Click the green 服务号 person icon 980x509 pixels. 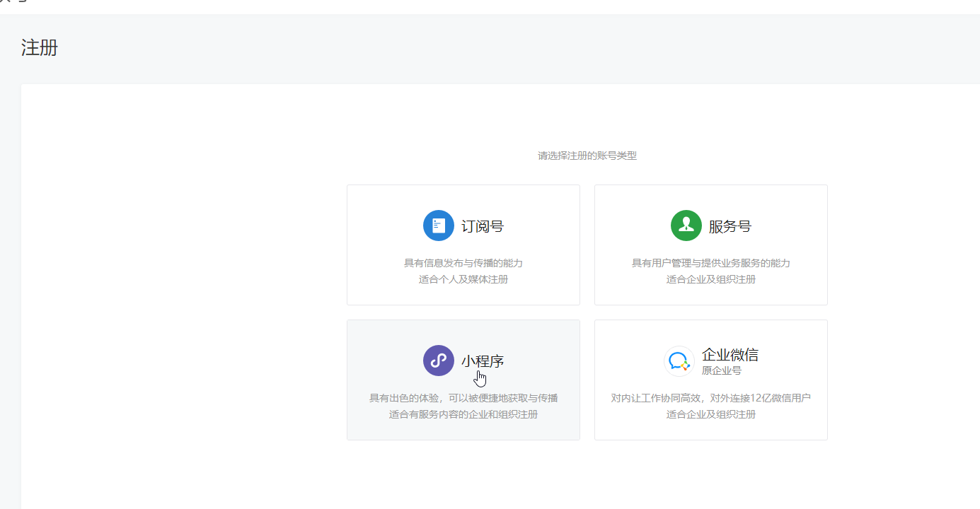click(686, 226)
